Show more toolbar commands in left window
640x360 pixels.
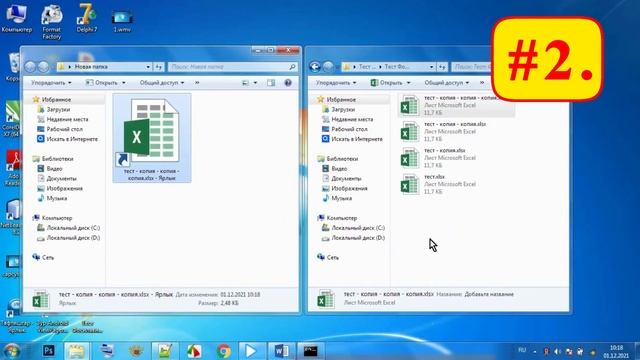click(x=197, y=83)
